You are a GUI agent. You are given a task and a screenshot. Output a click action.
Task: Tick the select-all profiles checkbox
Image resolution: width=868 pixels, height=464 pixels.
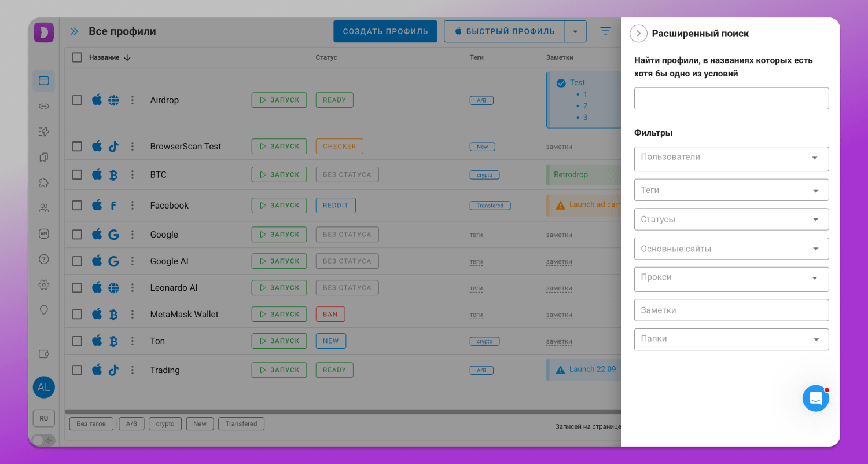(x=77, y=57)
